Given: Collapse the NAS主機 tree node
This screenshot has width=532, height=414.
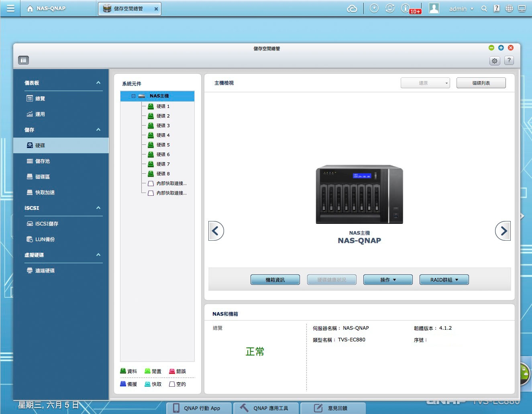Looking at the screenshot, I should pos(133,96).
